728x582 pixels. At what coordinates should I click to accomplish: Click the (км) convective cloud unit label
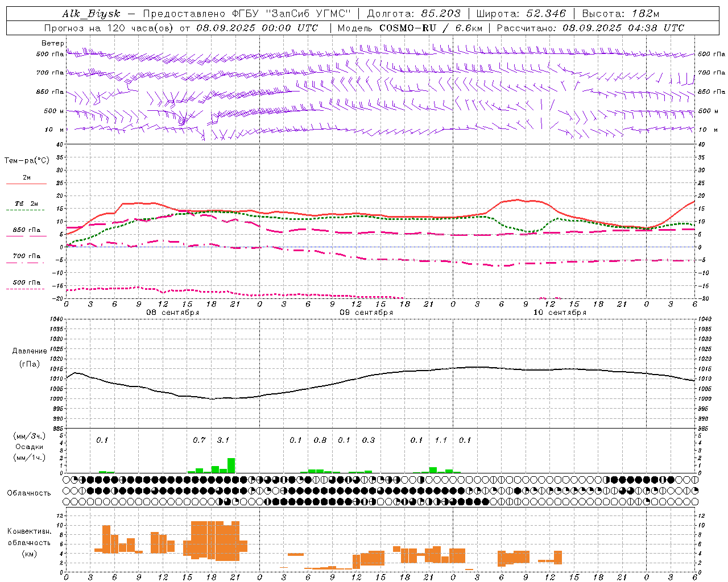(x=30, y=554)
